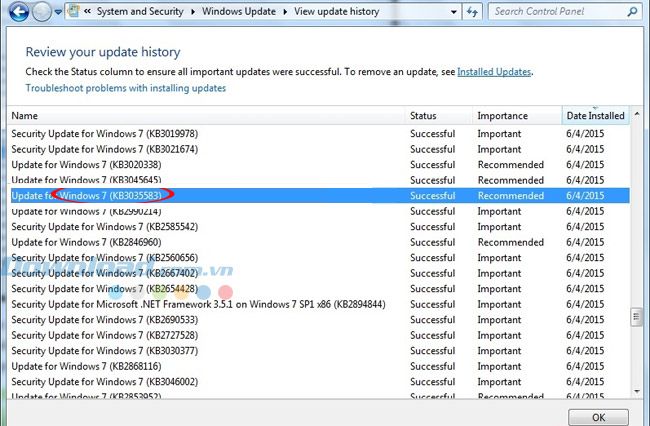The image size is (650, 426).
Task: Click the OK button
Action: coord(598,417)
